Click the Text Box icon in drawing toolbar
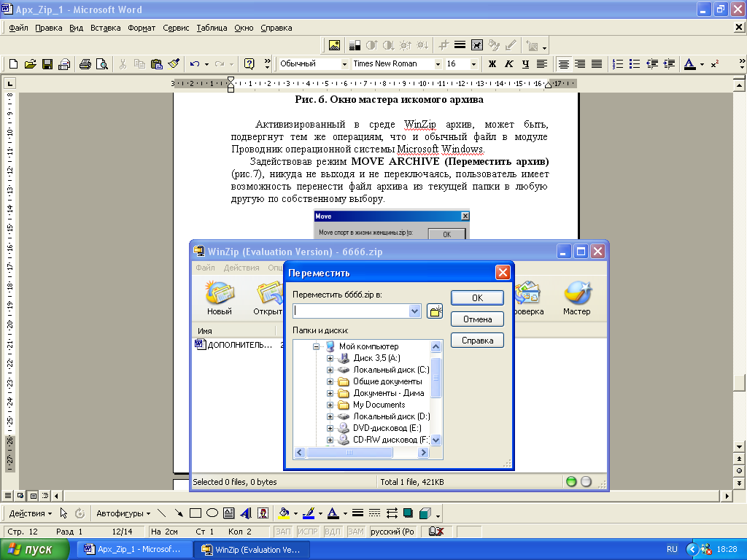 tap(228, 513)
